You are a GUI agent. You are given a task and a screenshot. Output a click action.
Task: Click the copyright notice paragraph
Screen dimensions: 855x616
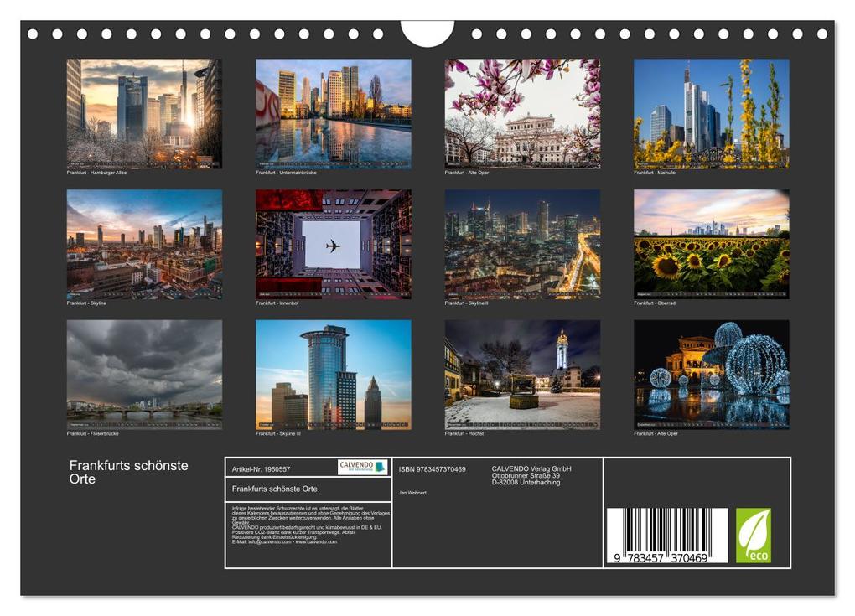[311, 525]
